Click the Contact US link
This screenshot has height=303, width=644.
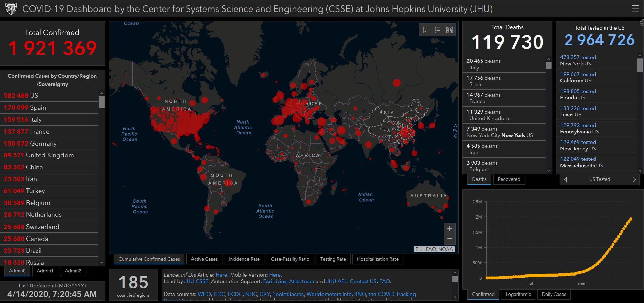[x=363, y=281]
